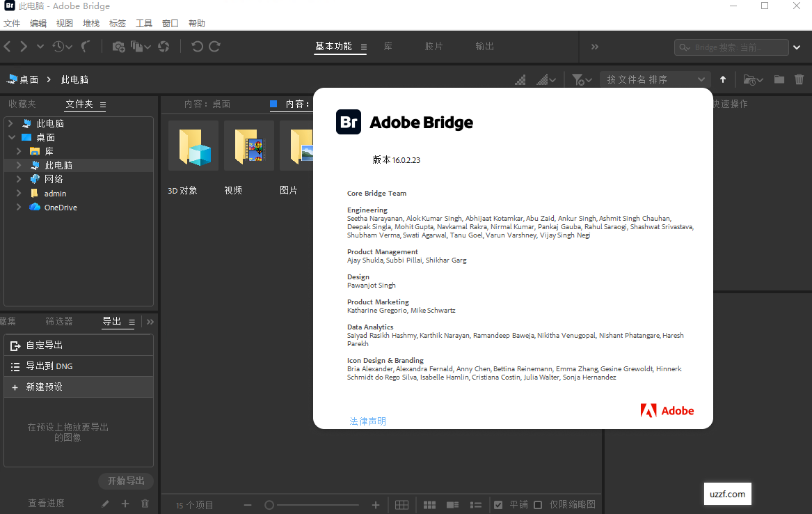Open the 工具 menu
This screenshot has width=812, height=514.
click(x=143, y=22)
